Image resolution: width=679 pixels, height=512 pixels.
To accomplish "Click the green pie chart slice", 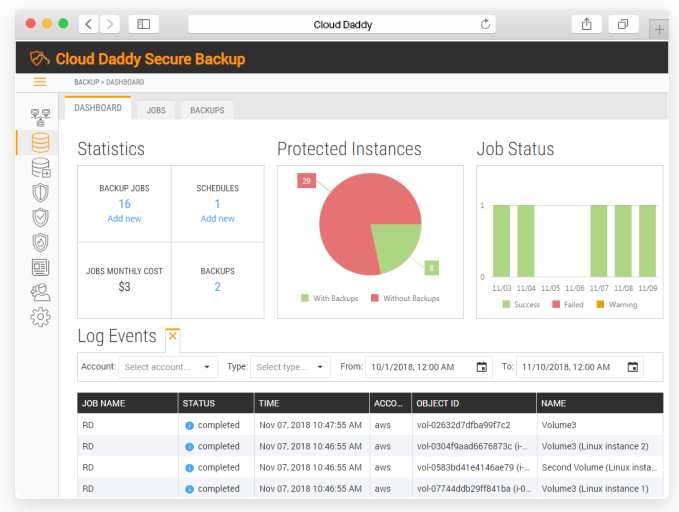I will [396, 245].
